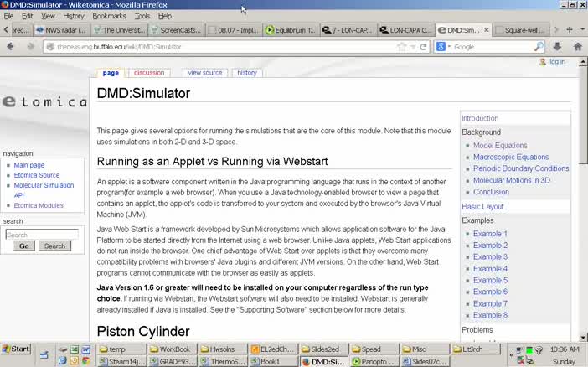Image resolution: width=588 pixels, height=367 pixels.
Task: Select the wiki history tab
Action: pyautogui.click(x=247, y=73)
